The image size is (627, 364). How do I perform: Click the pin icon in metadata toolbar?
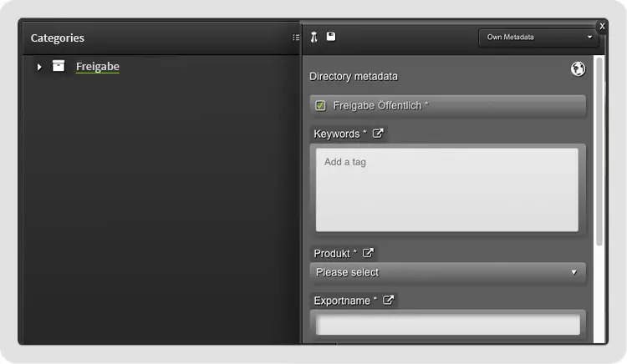click(314, 37)
